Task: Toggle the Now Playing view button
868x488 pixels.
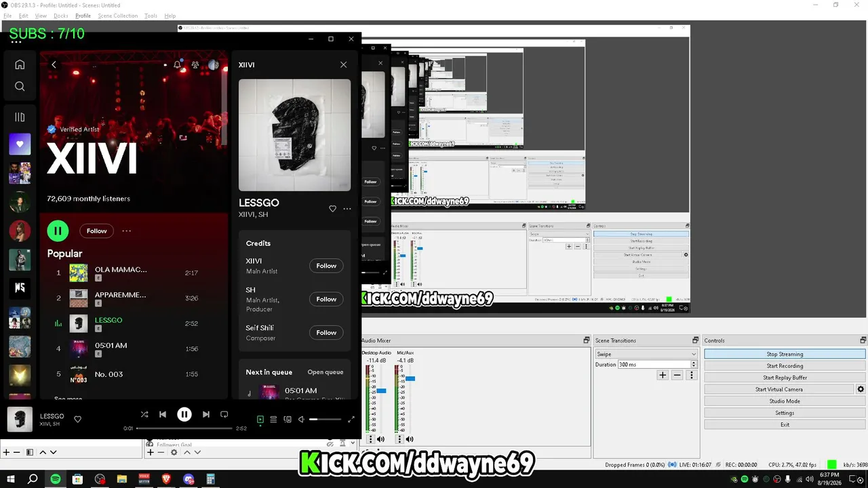Action: coord(260,420)
